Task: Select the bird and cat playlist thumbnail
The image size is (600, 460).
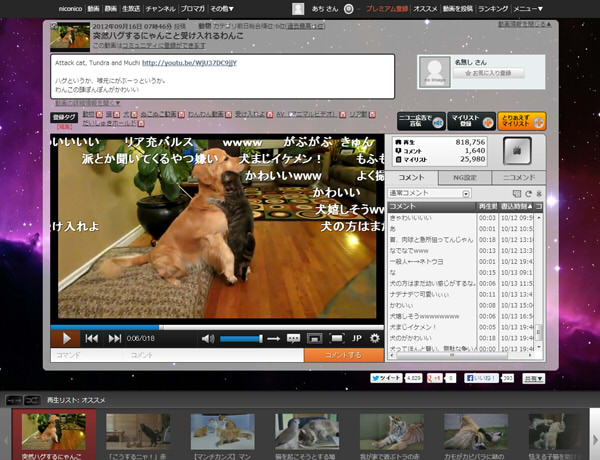Action: (307, 431)
